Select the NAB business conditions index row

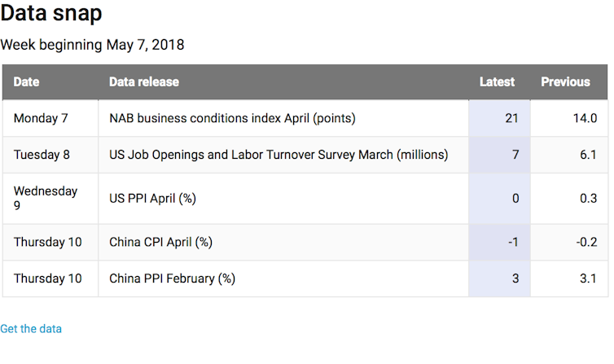click(232, 119)
